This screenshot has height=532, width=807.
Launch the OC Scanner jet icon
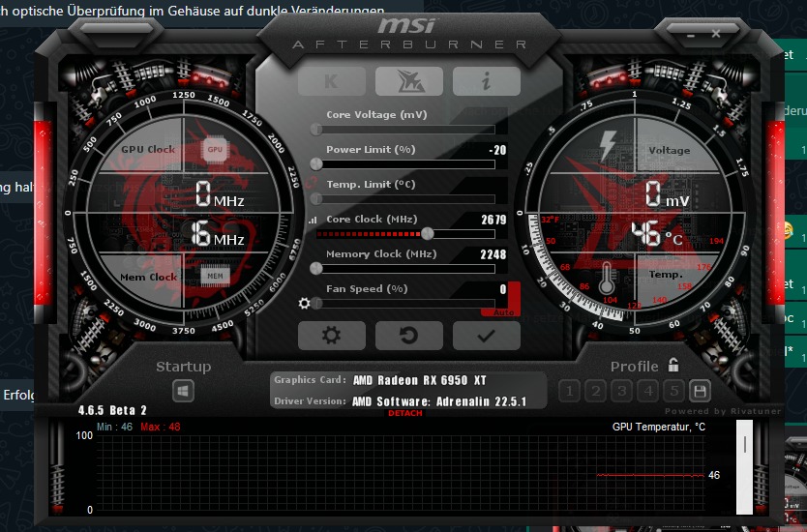[409, 81]
